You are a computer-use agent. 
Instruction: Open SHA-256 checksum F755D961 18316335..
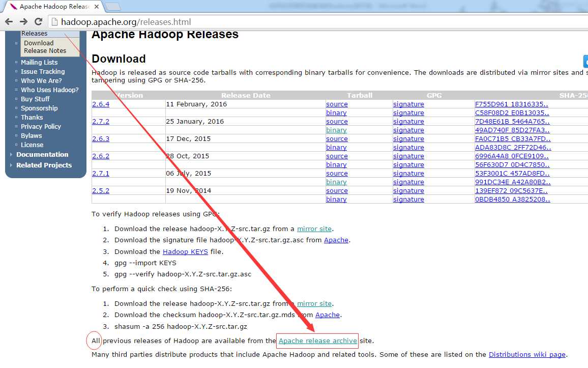(x=512, y=104)
